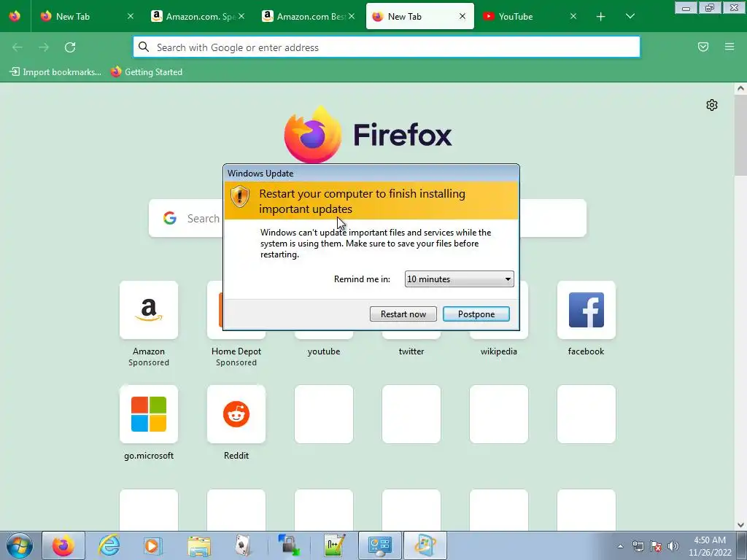Click the volume speaker tray icon
747x560 pixels.
point(673,546)
